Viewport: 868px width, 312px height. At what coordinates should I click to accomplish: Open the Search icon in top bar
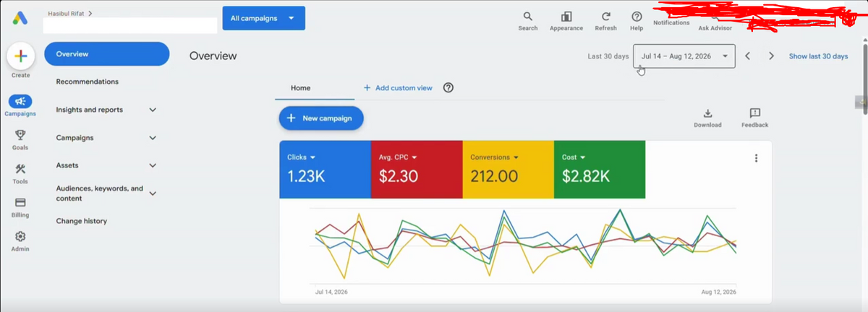point(528,17)
